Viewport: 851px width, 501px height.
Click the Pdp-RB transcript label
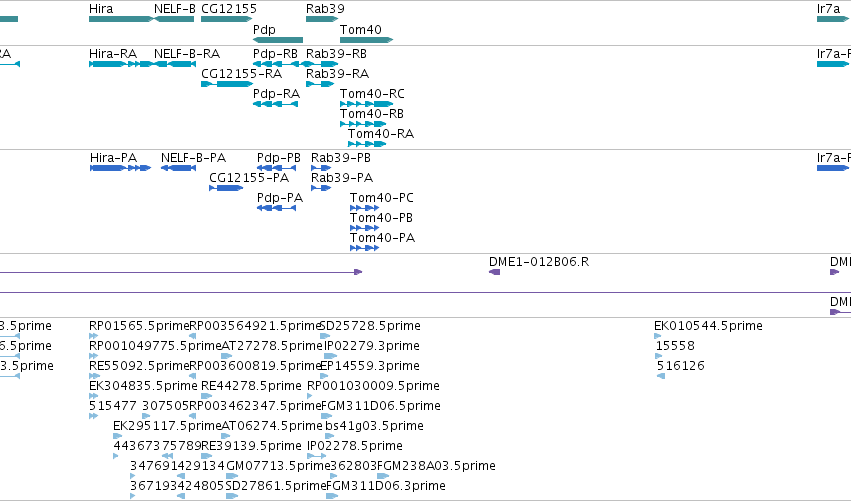click(x=275, y=54)
